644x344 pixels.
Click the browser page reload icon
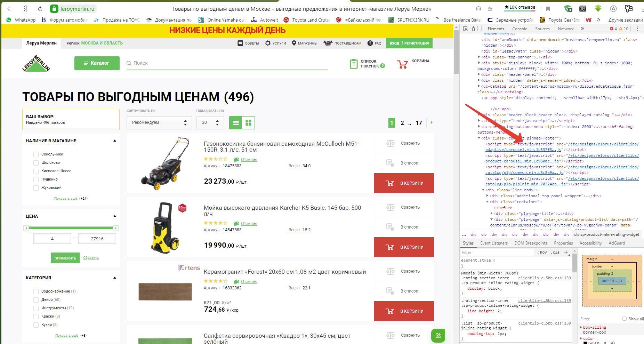[40, 9]
